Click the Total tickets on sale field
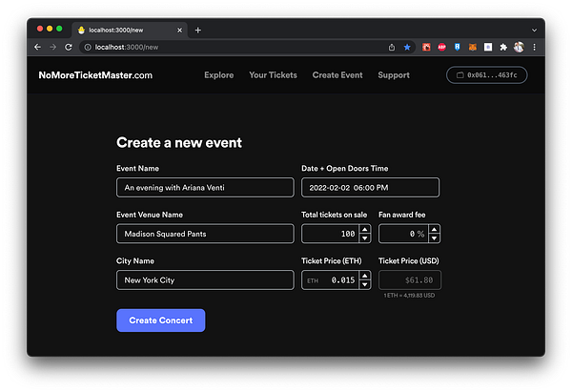The width and height of the screenshot is (572, 392). 331,234
